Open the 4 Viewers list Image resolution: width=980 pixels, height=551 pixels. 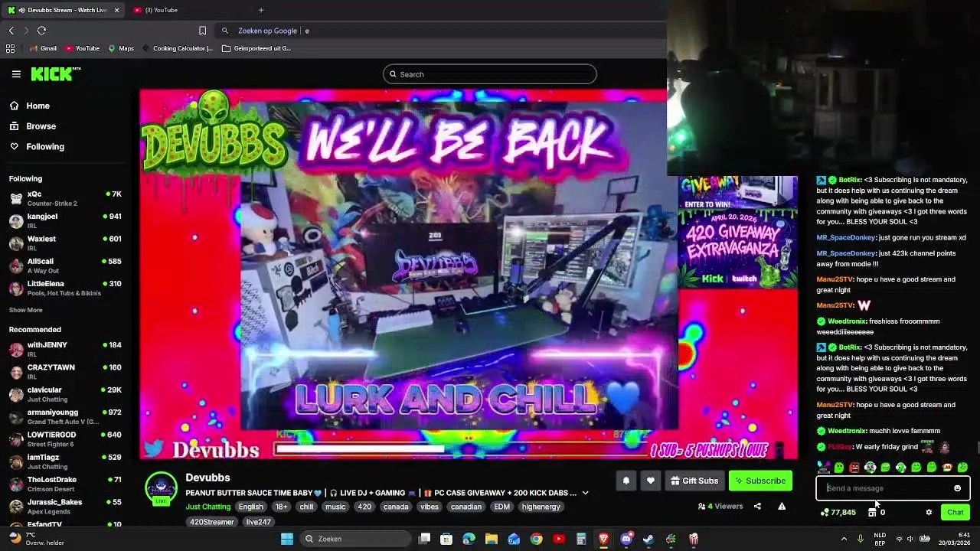720,506
